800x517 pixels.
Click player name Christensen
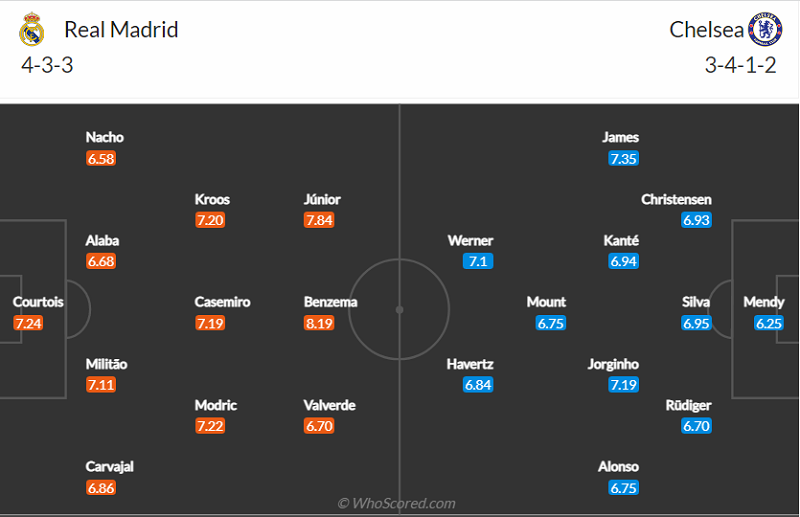pos(676,199)
